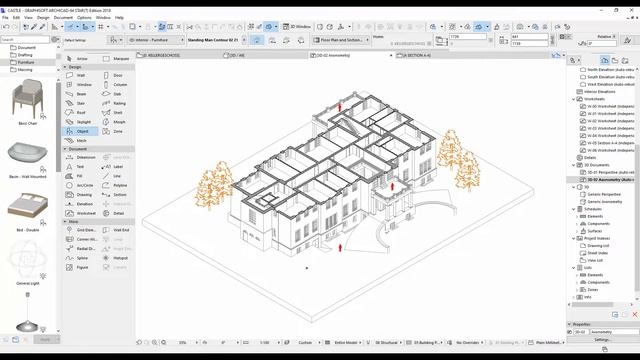
Task: Select the Door tool
Action: pos(117,75)
